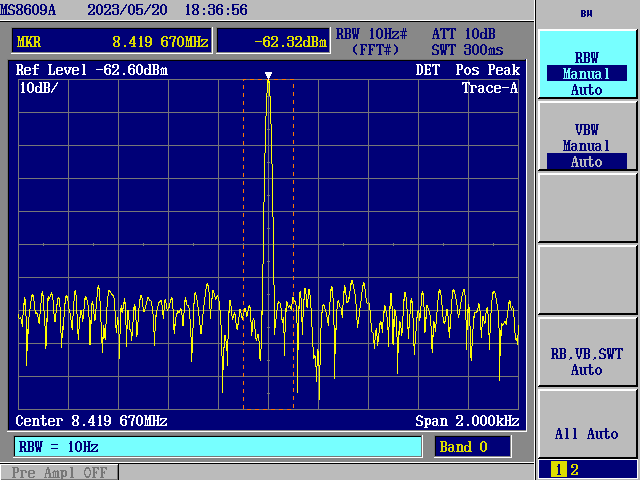Switch to softkey page 2
This screenshot has width=640, height=480.
(574, 470)
